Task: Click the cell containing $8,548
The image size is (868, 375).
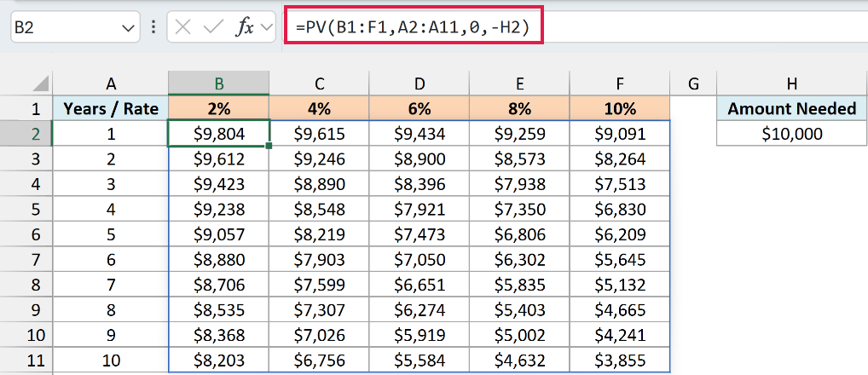Action: [x=320, y=210]
